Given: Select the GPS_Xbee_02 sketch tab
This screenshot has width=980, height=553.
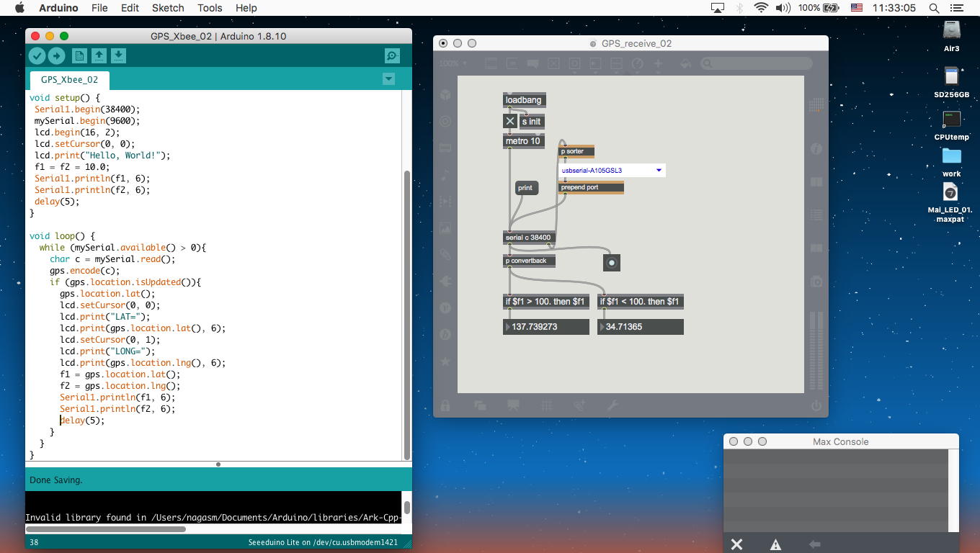Looking at the screenshot, I should [x=69, y=80].
